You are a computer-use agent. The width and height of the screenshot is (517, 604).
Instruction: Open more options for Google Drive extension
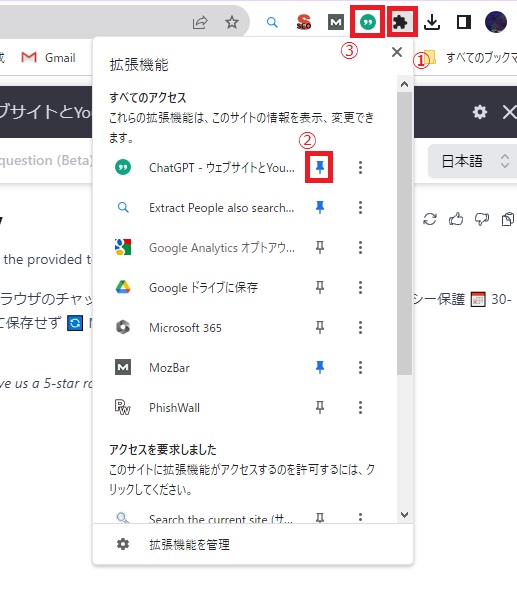(360, 287)
